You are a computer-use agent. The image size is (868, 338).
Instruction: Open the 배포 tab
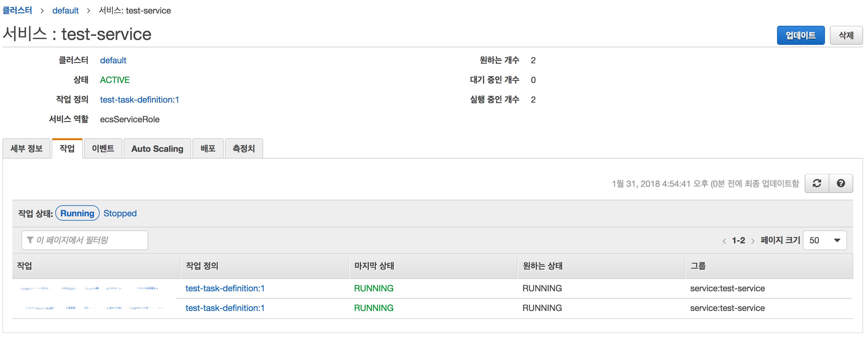[208, 149]
